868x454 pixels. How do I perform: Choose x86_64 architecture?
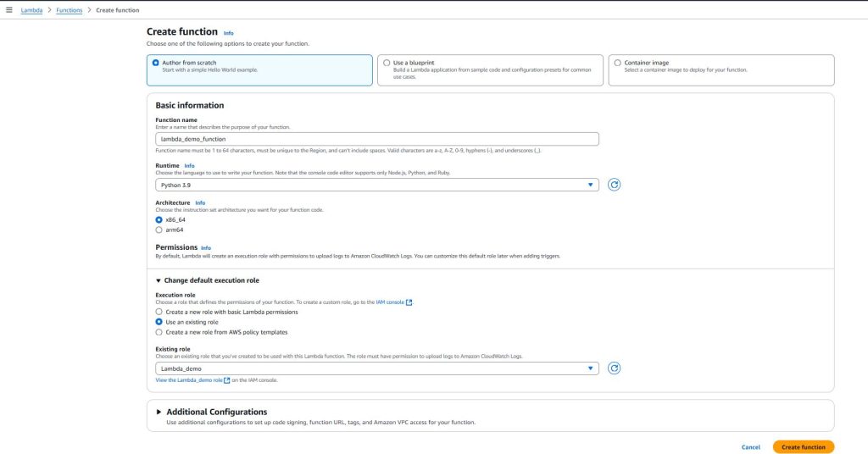(x=159, y=219)
